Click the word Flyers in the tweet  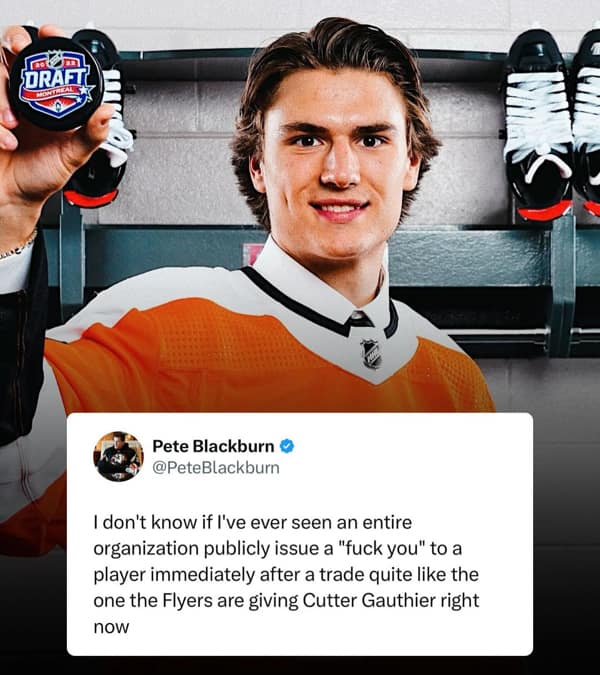point(188,601)
